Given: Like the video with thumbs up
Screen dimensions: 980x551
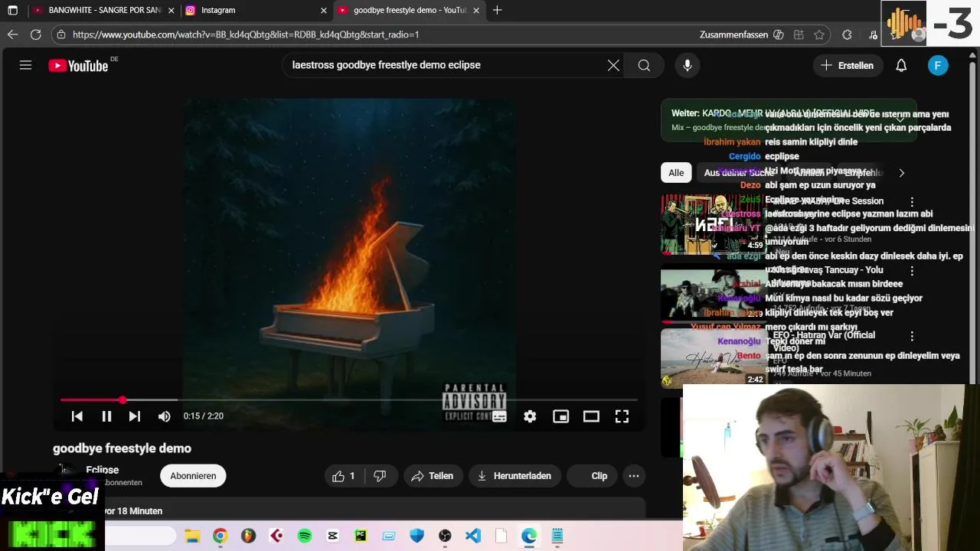Looking at the screenshot, I should click(x=345, y=476).
